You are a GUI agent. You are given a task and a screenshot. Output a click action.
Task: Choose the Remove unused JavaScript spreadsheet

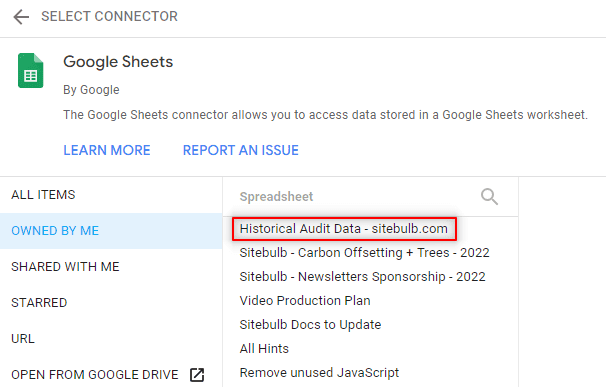319,373
